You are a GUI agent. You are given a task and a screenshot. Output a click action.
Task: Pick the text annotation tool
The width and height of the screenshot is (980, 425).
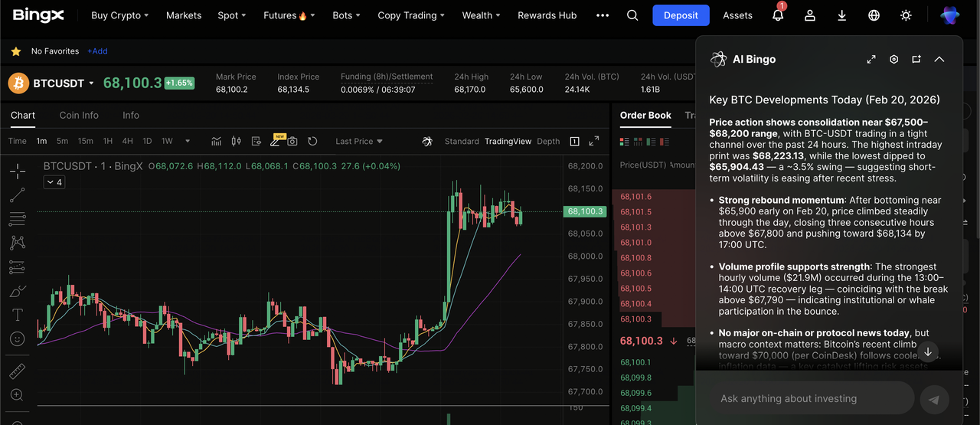17,315
